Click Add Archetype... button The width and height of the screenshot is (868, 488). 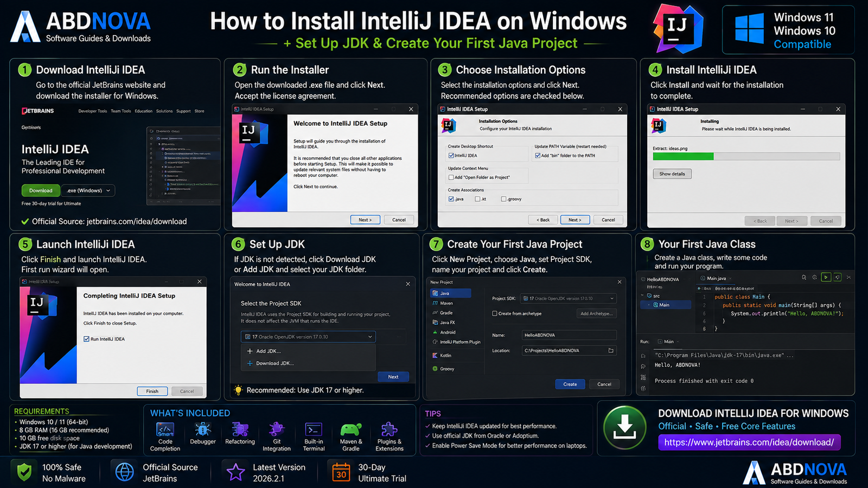pyautogui.click(x=596, y=313)
